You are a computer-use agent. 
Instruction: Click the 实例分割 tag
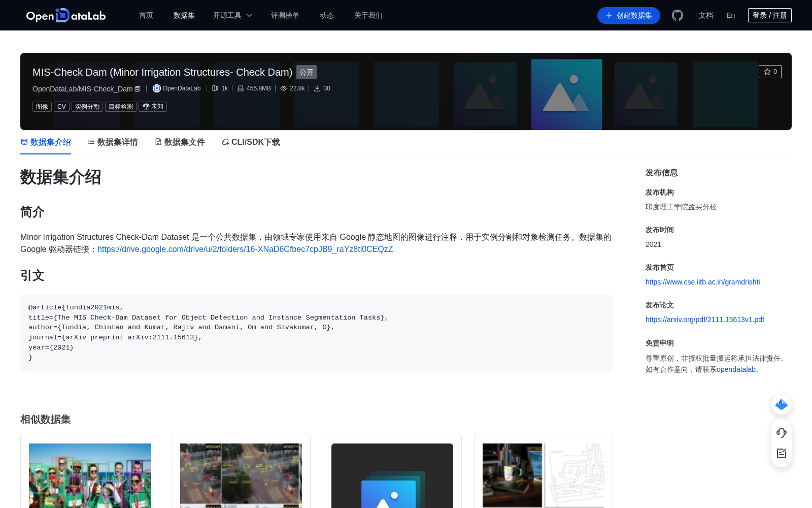[87, 107]
